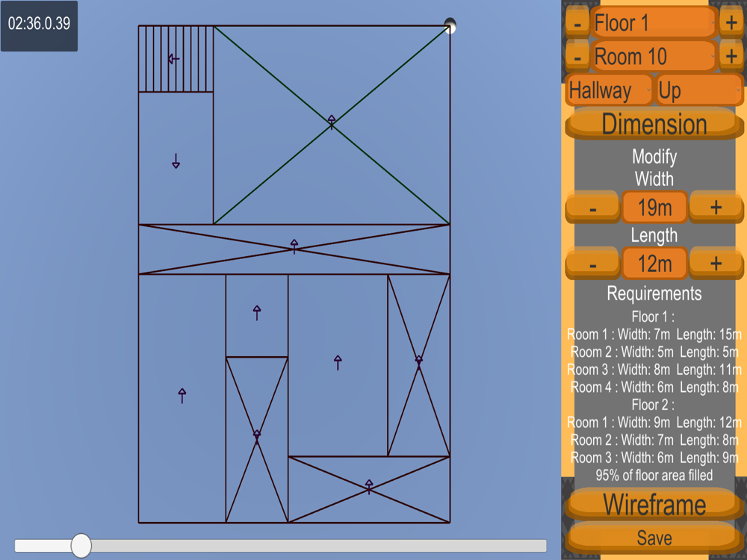Expand the Hallway room type dropdown

tap(609, 90)
